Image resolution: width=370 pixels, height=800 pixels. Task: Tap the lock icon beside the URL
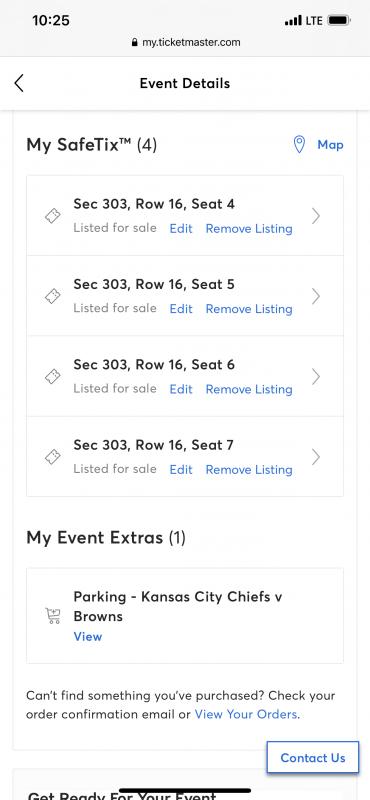(135, 43)
